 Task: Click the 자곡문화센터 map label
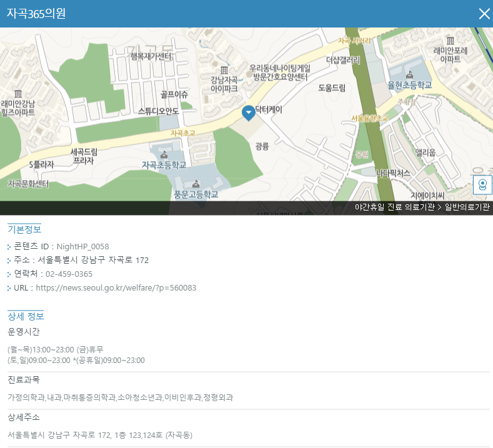point(28,184)
